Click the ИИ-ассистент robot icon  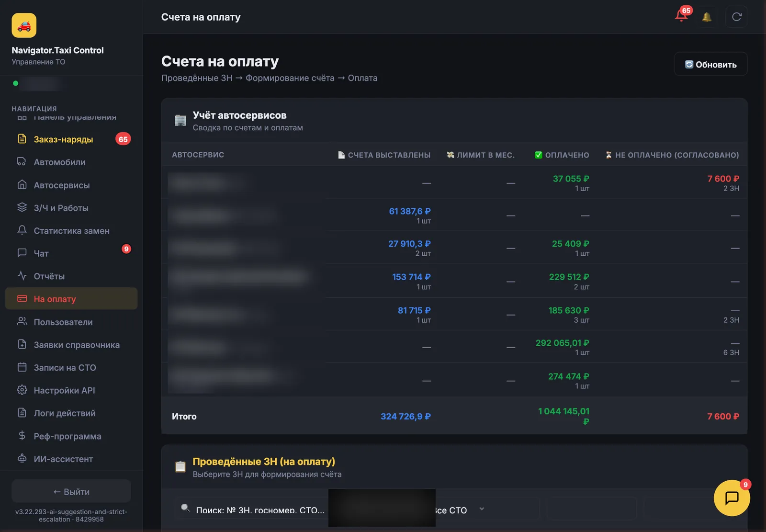[x=22, y=458]
